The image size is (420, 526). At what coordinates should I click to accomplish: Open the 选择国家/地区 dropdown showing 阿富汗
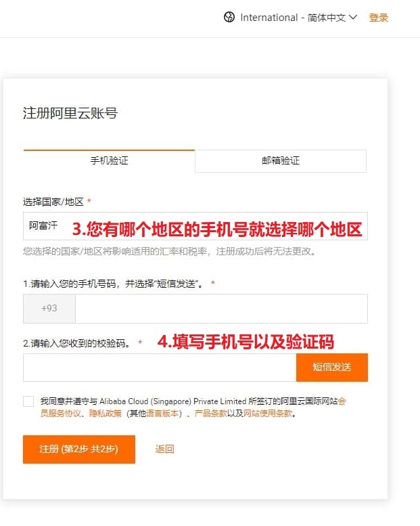coord(195,225)
